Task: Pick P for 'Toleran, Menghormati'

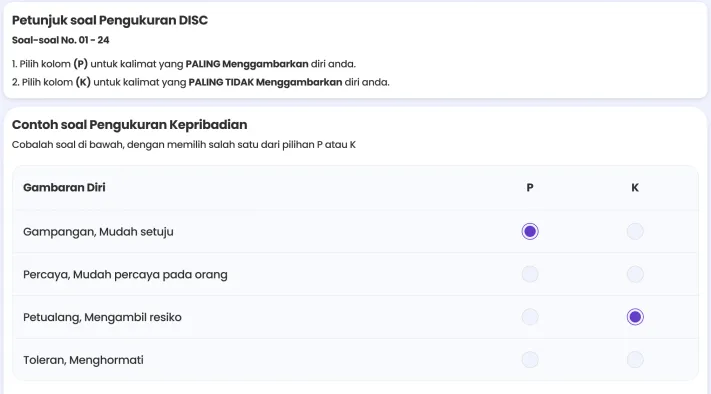Action: click(530, 360)
